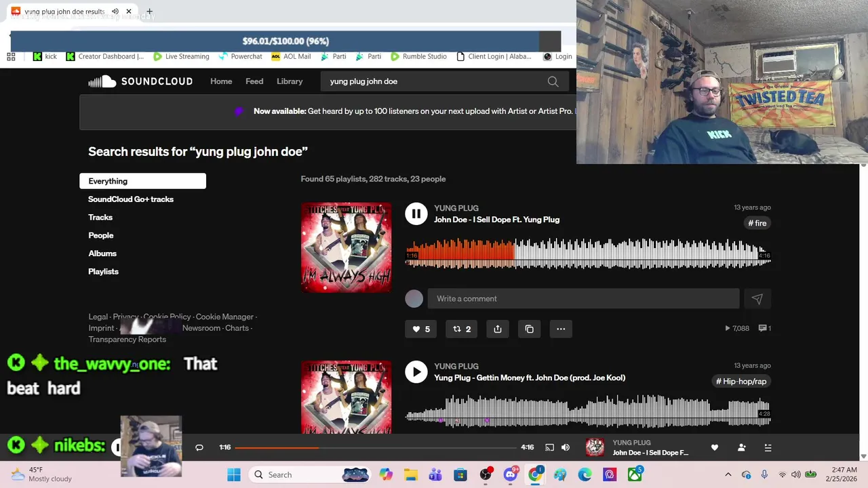Seek in the I Sell Dope waveform
Image resolution: width=868 pixels, height=488 pixels.
[588, 253]
